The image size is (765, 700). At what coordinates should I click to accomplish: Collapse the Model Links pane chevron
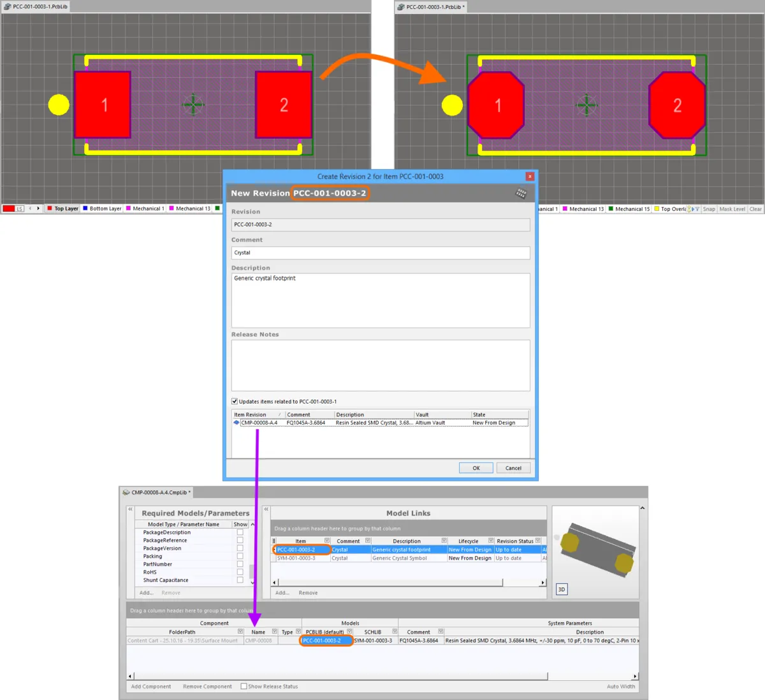(266, 509)
